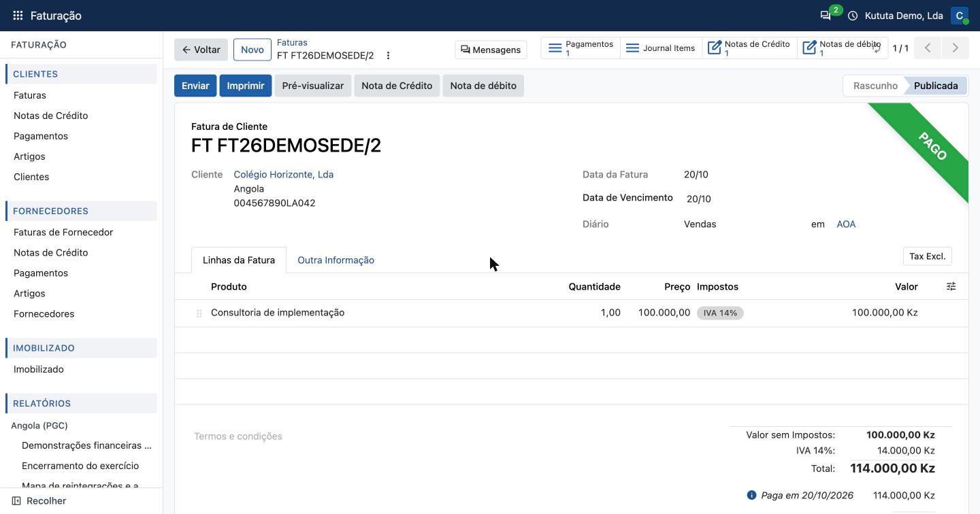Go to the previous record arrow

[928, 48]
